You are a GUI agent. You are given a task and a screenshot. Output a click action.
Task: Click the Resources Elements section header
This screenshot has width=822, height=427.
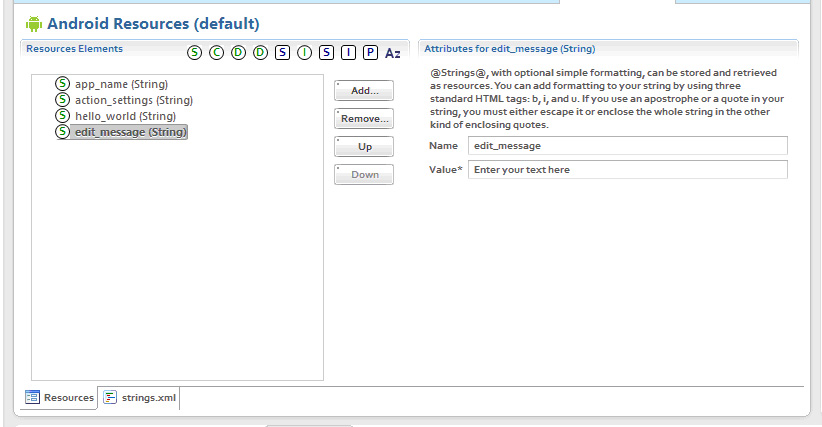click(x=74, y=49)
